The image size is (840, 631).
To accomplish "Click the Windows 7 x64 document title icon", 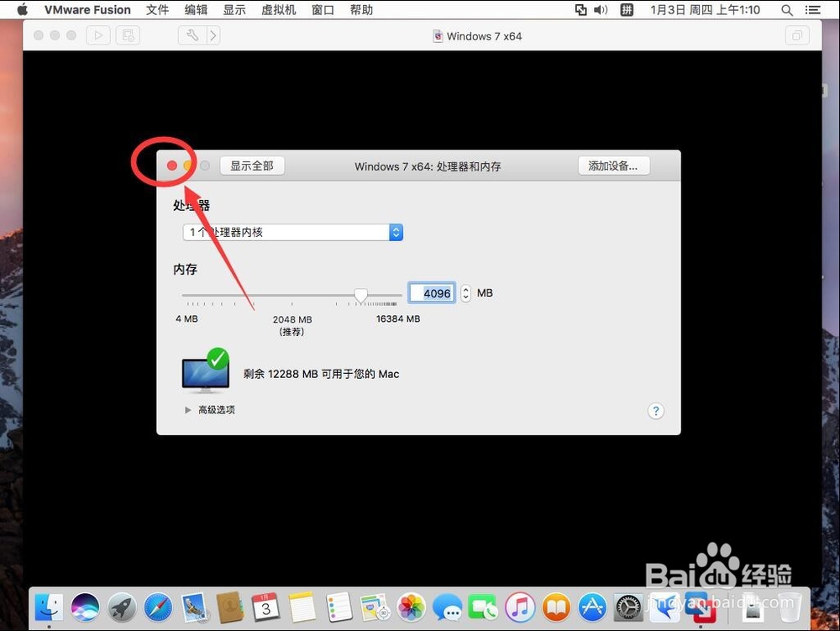I will 438,36.
